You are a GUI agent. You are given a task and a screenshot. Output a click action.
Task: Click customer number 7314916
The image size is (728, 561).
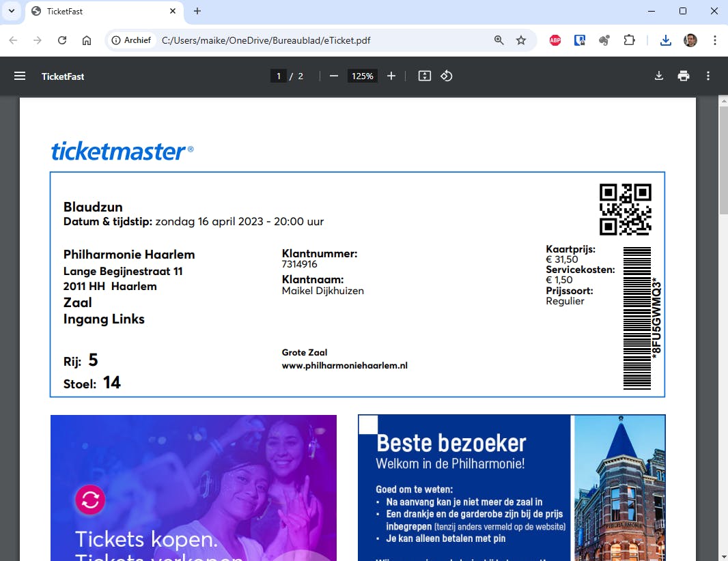click(x=300, y=265)
